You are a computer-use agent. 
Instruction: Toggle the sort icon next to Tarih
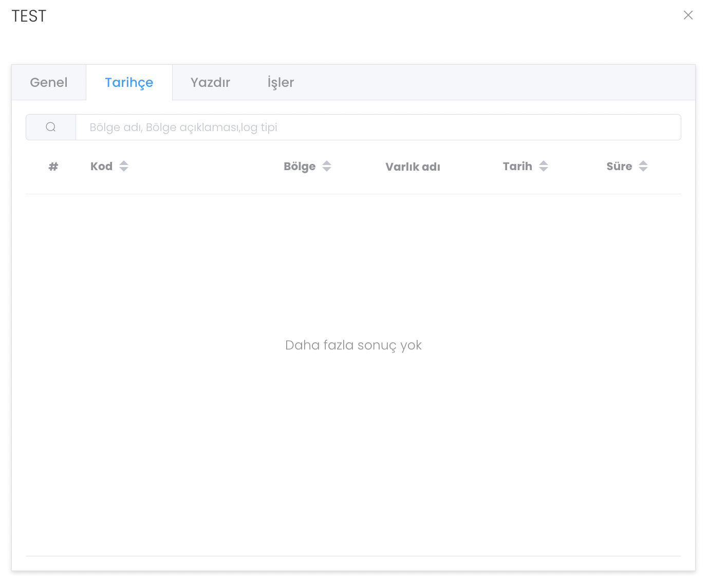[544, 166]
